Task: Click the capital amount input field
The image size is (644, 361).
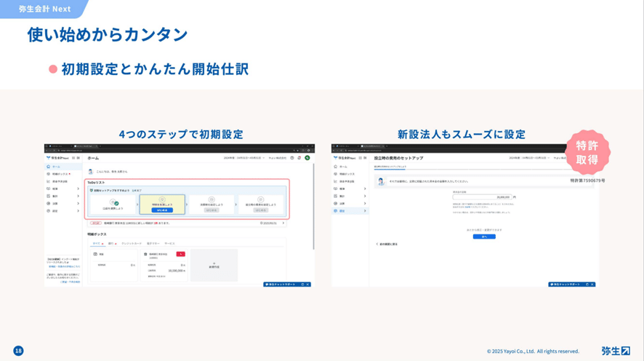Action: pyautogui.click(x=482, y=197)
